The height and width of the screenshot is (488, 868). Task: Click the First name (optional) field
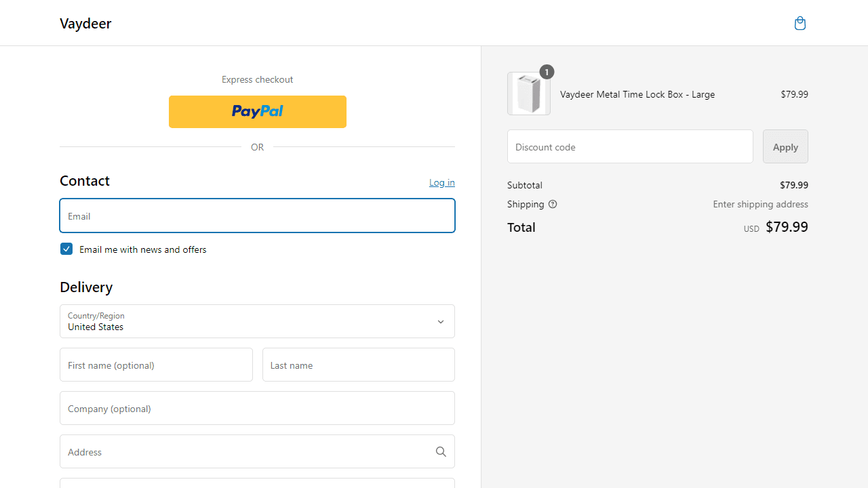156,365
